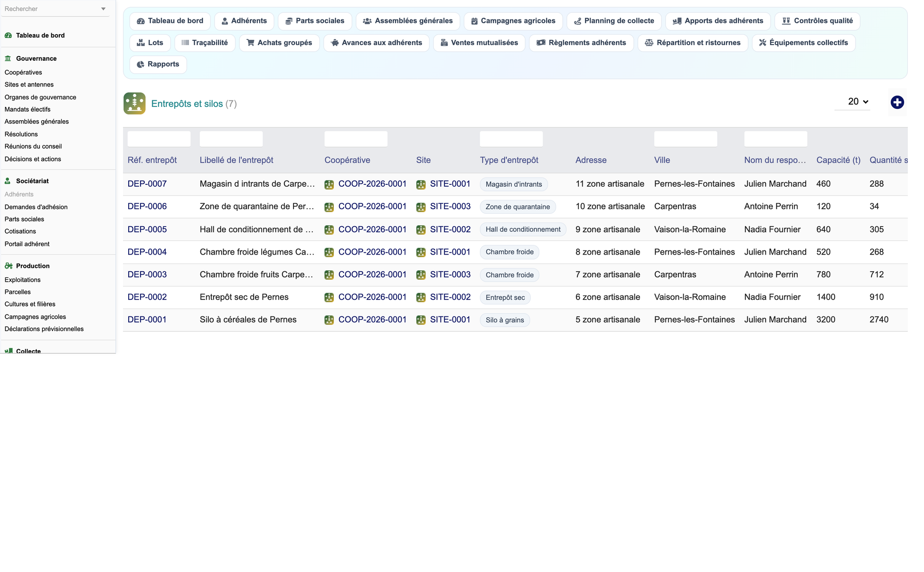Open Portail adhérent sidebar item
Screen dimensions: 924x572
pos(27,244)
